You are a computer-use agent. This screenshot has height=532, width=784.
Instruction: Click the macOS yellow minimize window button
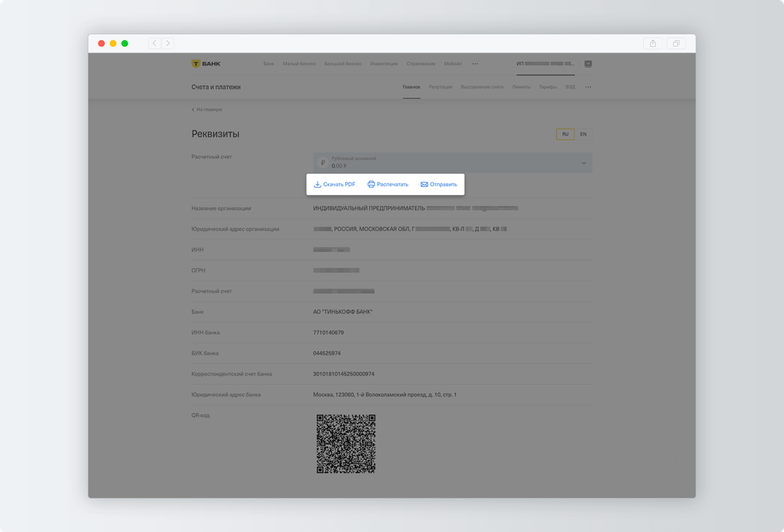[x=113, y=43]
